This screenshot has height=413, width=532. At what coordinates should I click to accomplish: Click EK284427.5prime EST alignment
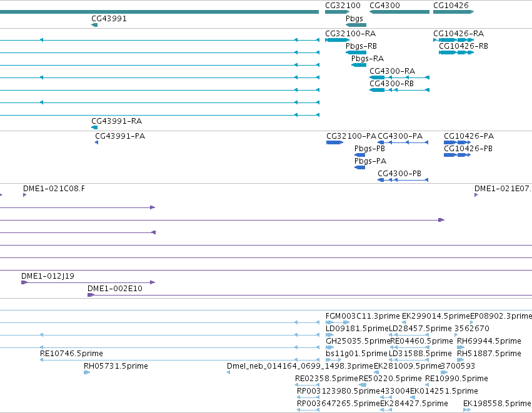tap(386, 411)
